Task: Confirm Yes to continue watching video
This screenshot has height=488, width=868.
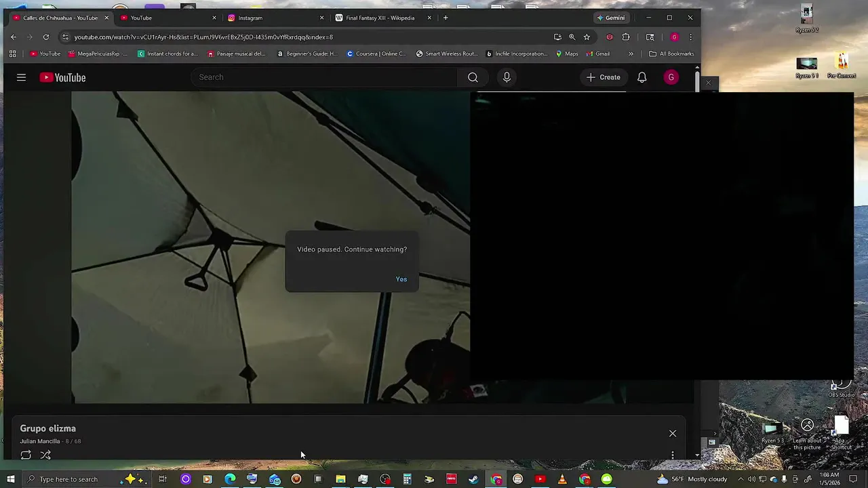Action: (401, 279)
